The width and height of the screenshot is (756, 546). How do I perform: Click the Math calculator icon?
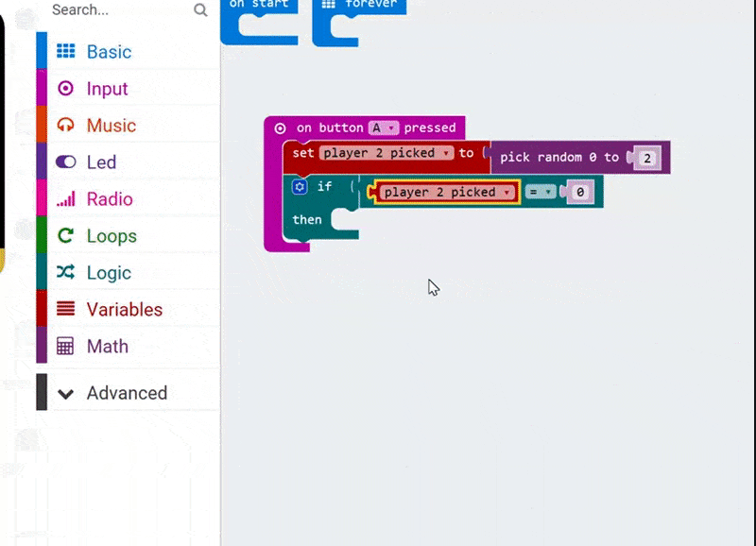click(x=65, y=347)
